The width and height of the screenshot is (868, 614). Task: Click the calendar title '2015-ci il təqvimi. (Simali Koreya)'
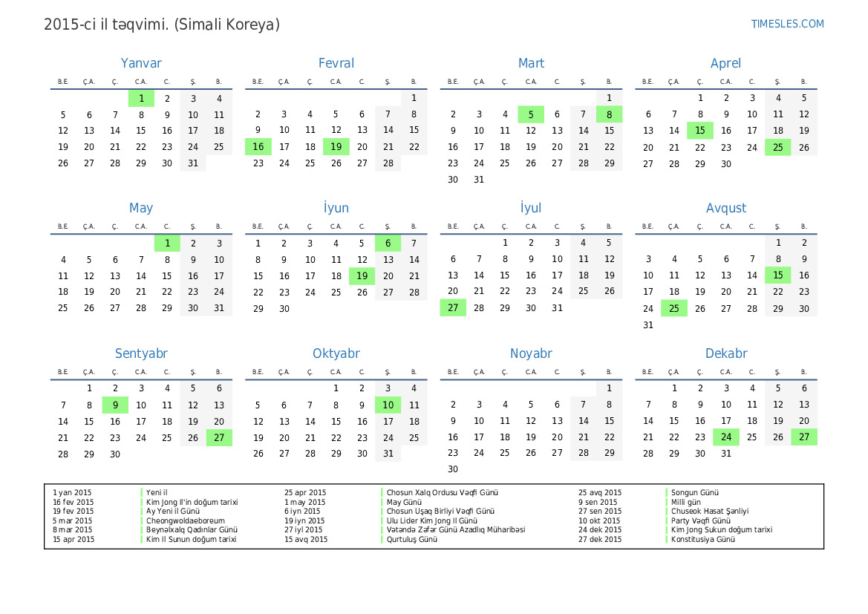(x=162, y=25)
